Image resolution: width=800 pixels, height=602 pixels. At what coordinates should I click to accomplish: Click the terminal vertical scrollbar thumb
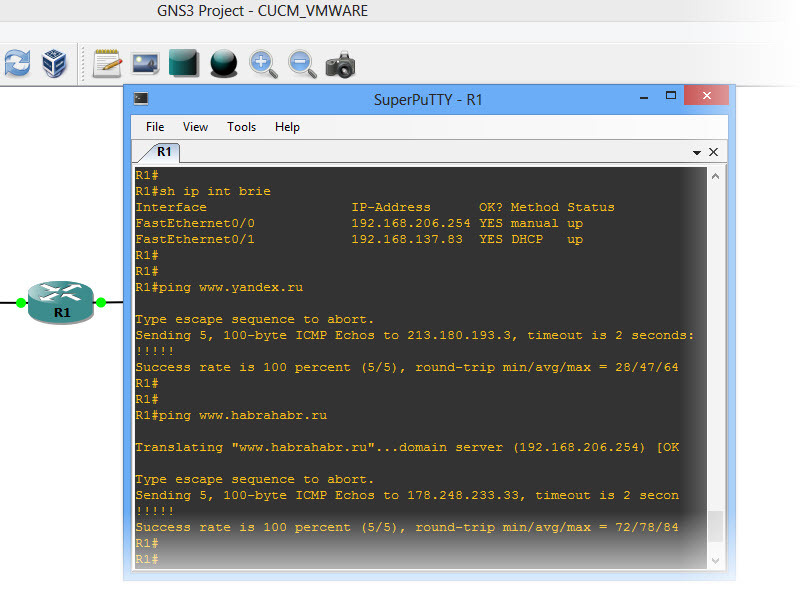[715, 526]
